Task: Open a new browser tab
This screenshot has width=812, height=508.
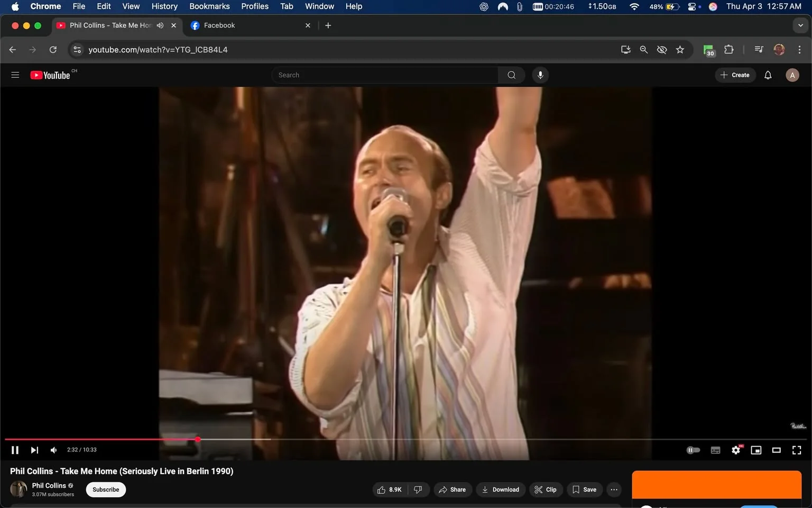Action: (328, 25)
